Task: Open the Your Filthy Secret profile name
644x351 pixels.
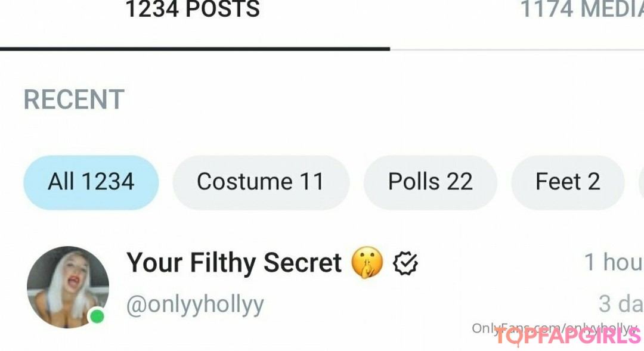Action: coord(234,263)
